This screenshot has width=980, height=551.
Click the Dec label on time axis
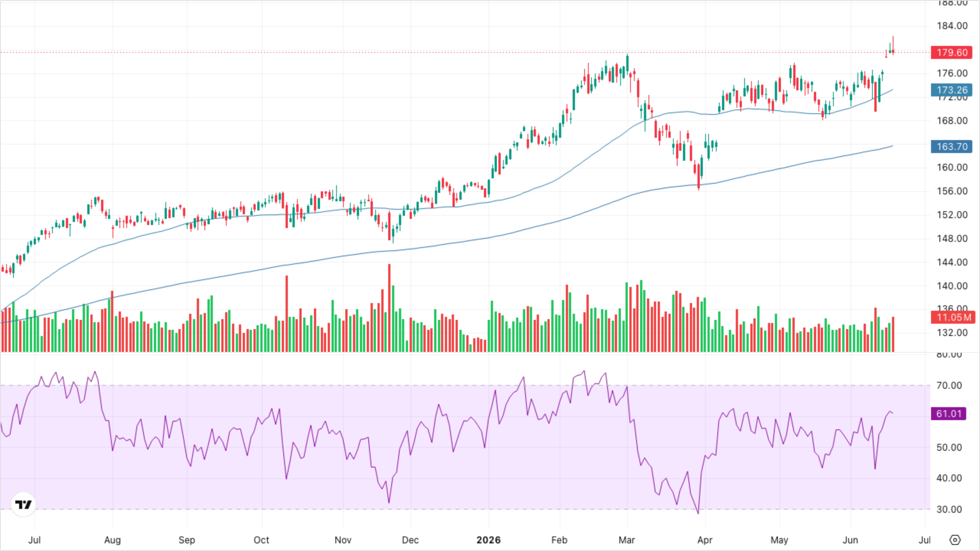(410, 540)
